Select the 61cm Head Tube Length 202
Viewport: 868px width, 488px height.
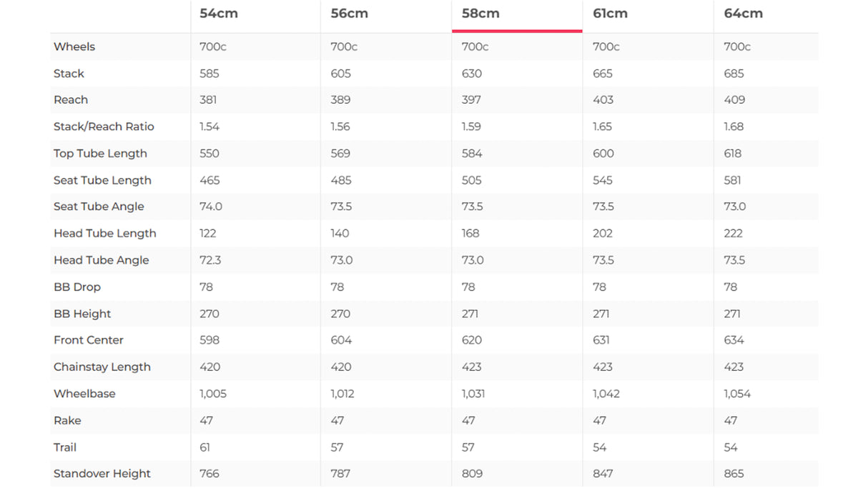[x=603, y=234]
